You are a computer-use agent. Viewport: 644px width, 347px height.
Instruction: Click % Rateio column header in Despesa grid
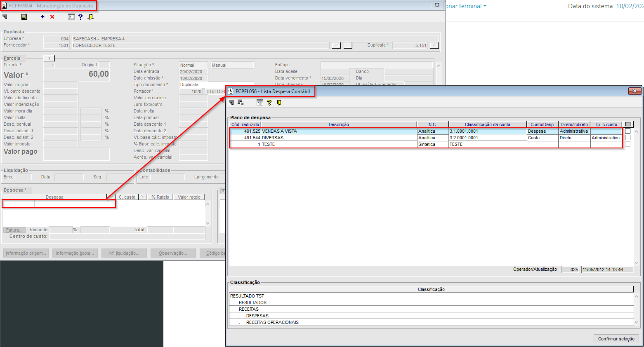coord(160,197)
